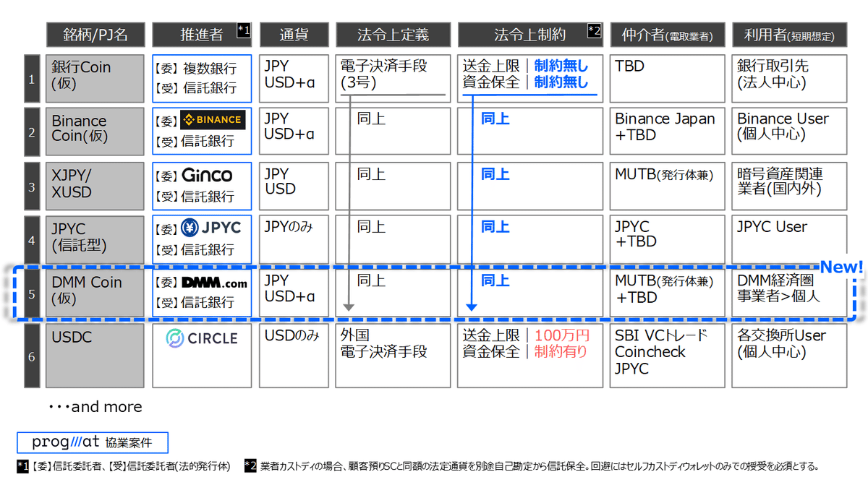Click the progmat 協業案件 legend box

pos(92,442)
